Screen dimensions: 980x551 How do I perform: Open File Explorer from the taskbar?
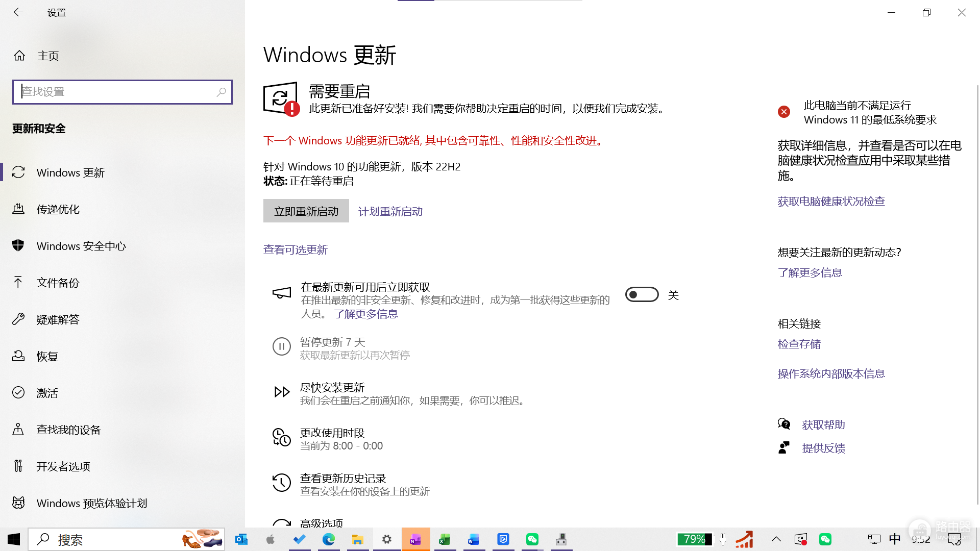358,539
